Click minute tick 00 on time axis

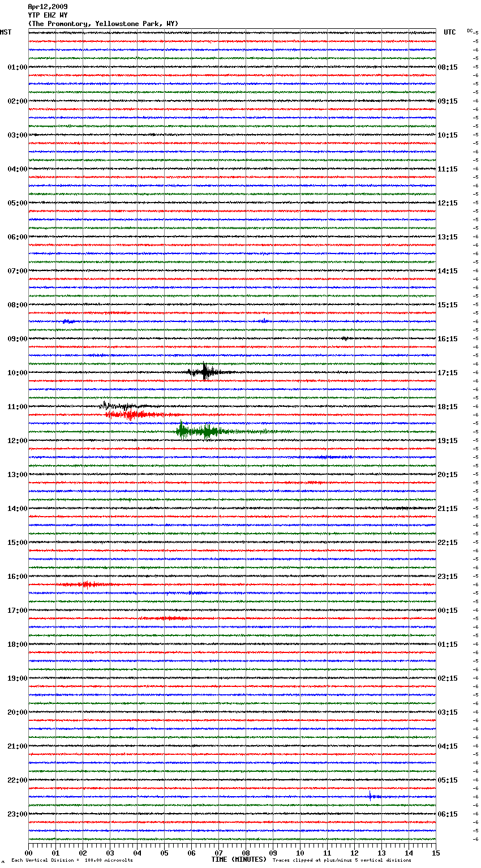28,853
